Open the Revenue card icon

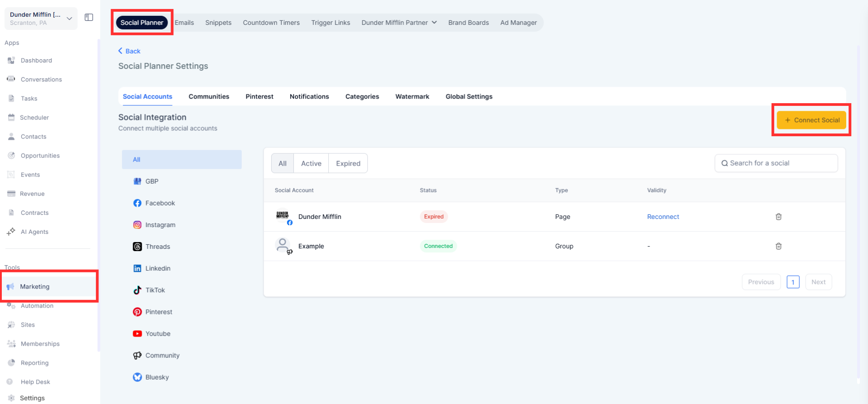11,194
